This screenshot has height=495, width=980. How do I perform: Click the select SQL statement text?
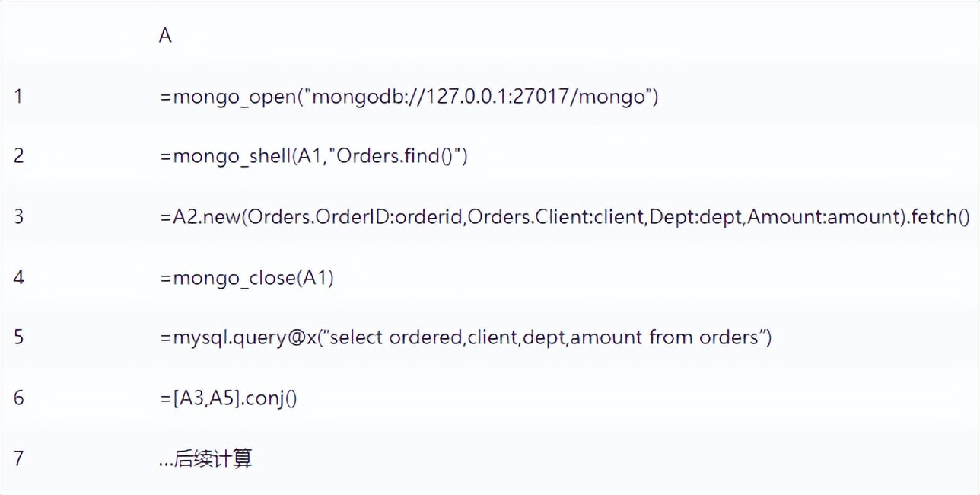pyautogui.click(x=543, y=338)
